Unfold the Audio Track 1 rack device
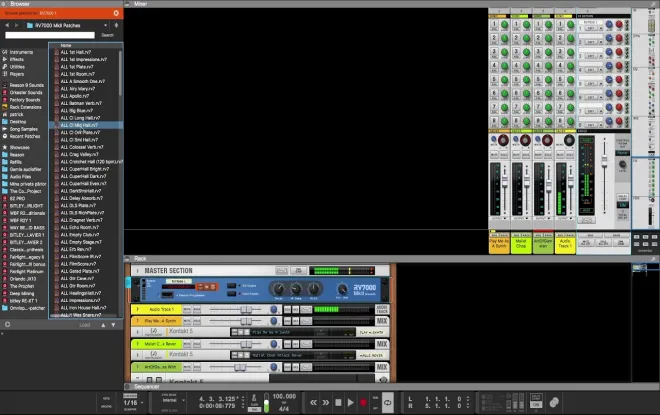 click(x=137, y=309)
